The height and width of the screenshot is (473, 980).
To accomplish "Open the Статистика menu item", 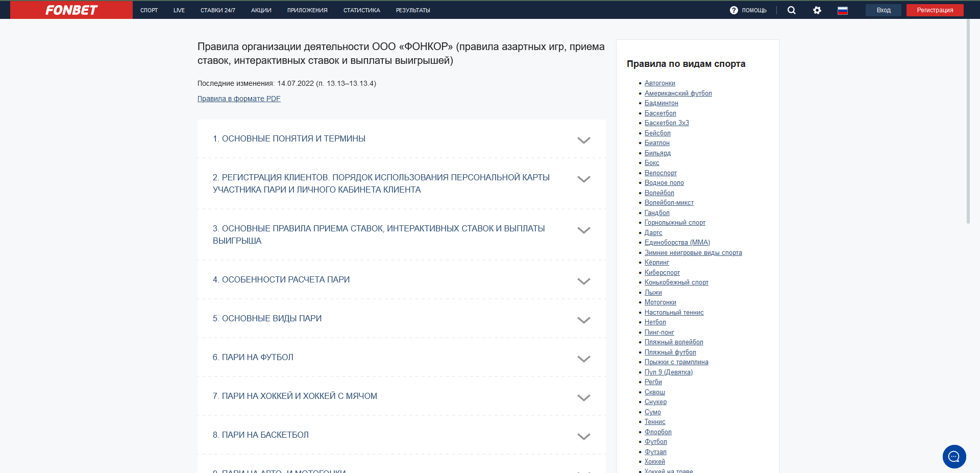I will [362, 10].
